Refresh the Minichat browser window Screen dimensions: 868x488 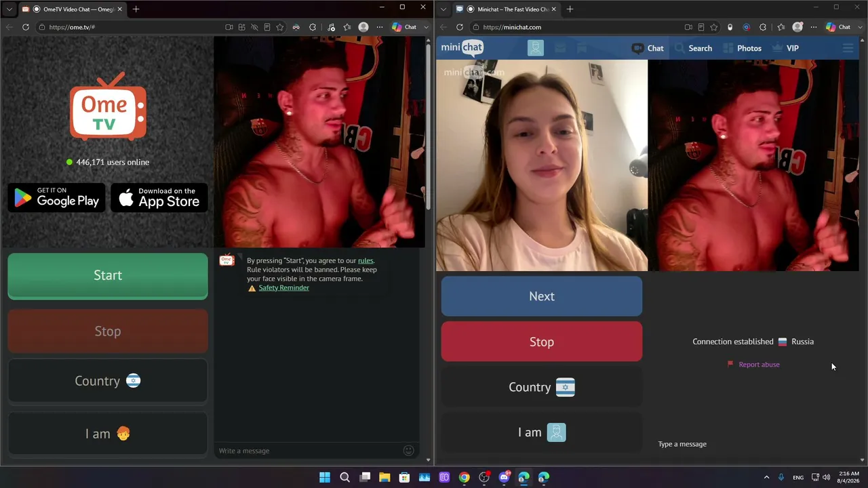pos(460,27)
